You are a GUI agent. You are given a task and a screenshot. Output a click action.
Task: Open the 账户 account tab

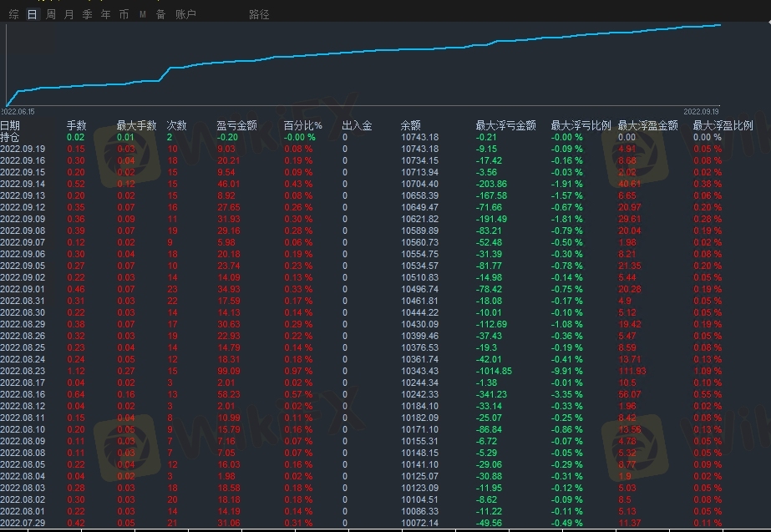tap(185, 14)
